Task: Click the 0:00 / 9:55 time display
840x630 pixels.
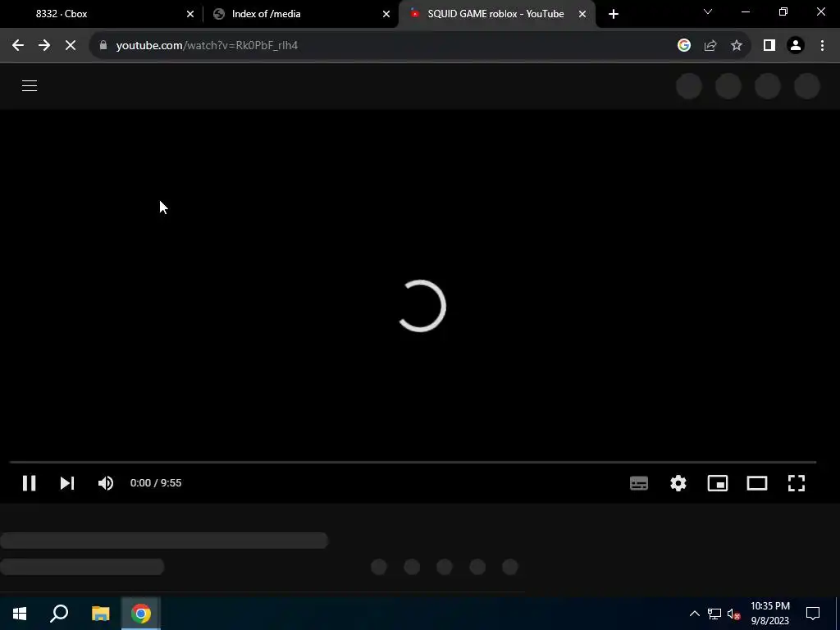Action: (x=156, y=483)
